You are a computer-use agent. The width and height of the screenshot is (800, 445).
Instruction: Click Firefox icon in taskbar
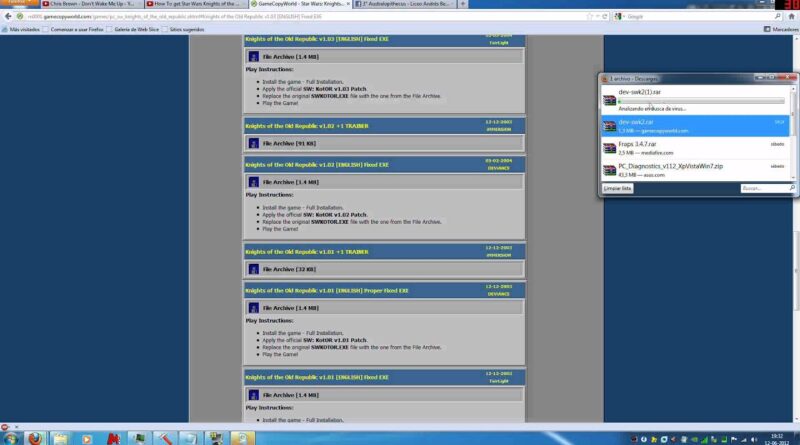(x=35, y=438)
